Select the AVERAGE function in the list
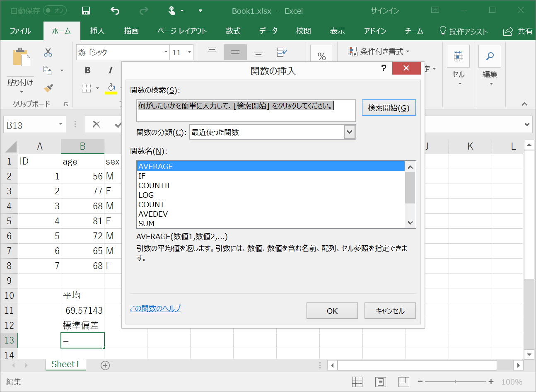 coord(186,166)
